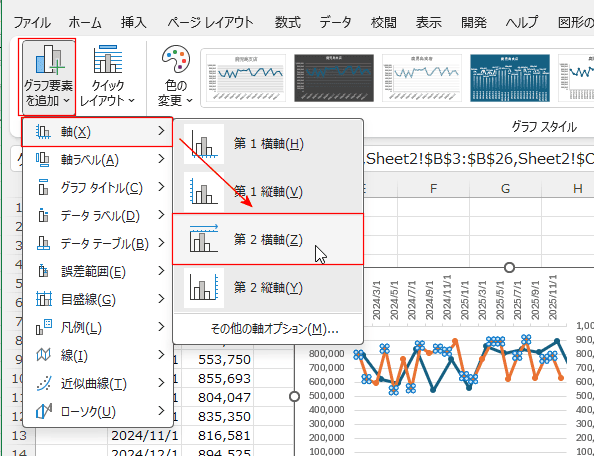Click the 軸ラベル menu icon
Viewport: 594px width, 456px height.
click(43, 159)
